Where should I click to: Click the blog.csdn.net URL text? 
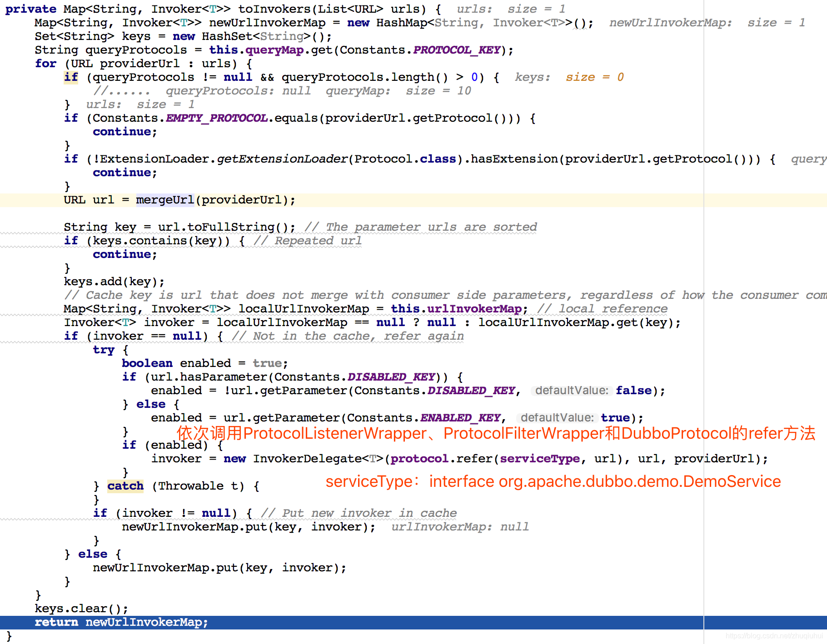coord(774,636)
